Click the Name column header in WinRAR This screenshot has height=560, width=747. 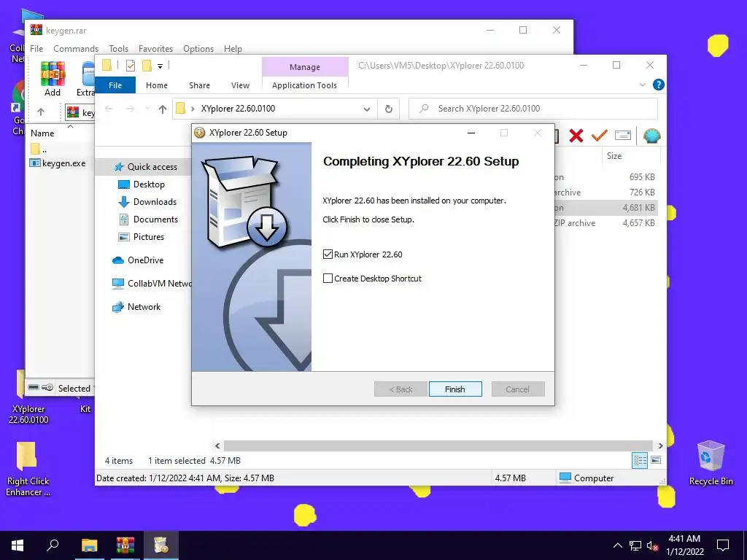(x=42, y=133)
